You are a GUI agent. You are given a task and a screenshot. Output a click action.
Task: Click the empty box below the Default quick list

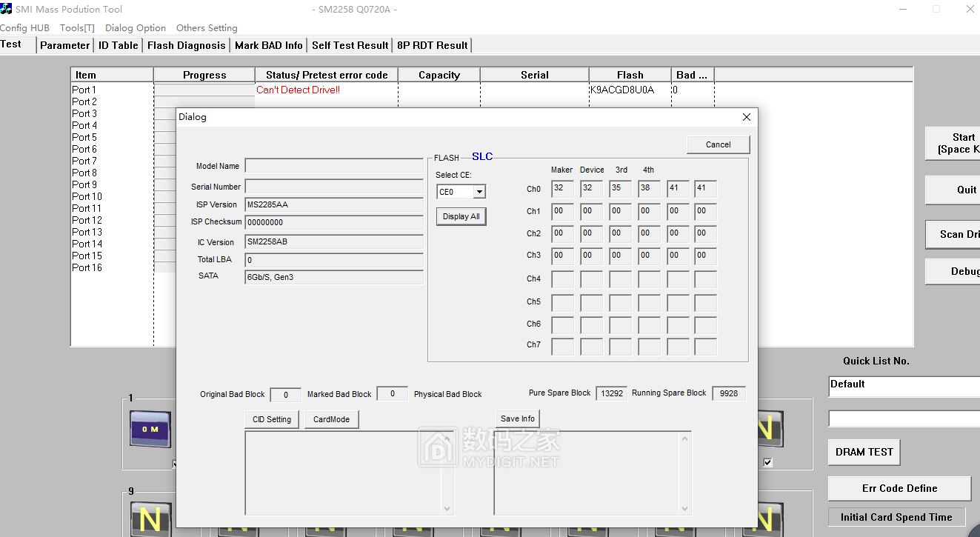[904, 418]
